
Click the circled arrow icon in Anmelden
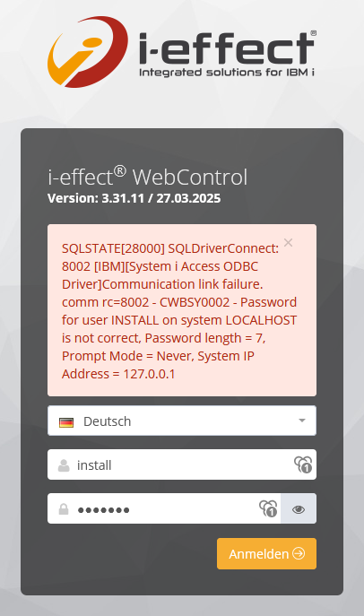click(299, 553)
